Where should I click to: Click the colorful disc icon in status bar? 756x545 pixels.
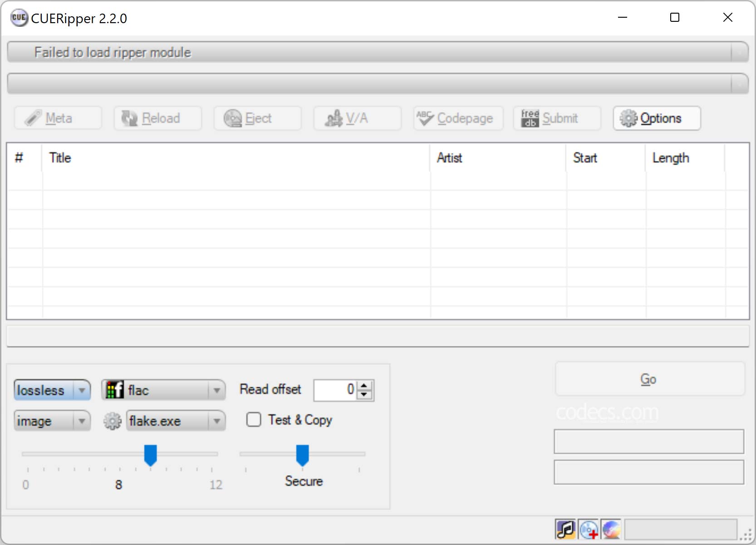click(x=611, y=529)
